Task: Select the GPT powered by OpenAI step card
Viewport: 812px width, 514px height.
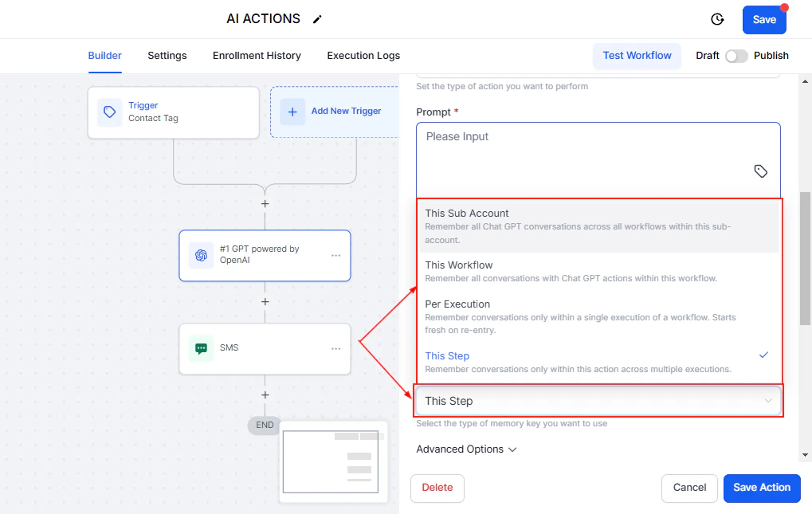Action: point(265,256)
